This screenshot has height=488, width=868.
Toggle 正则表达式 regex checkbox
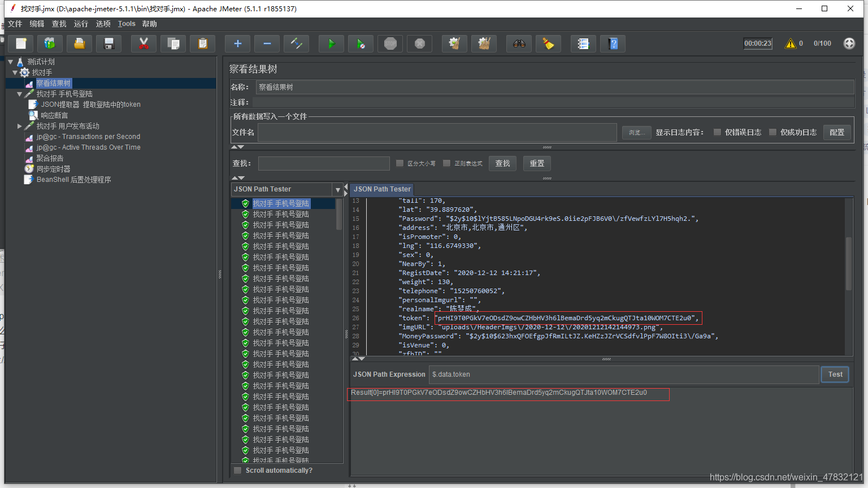pos(446,163)
